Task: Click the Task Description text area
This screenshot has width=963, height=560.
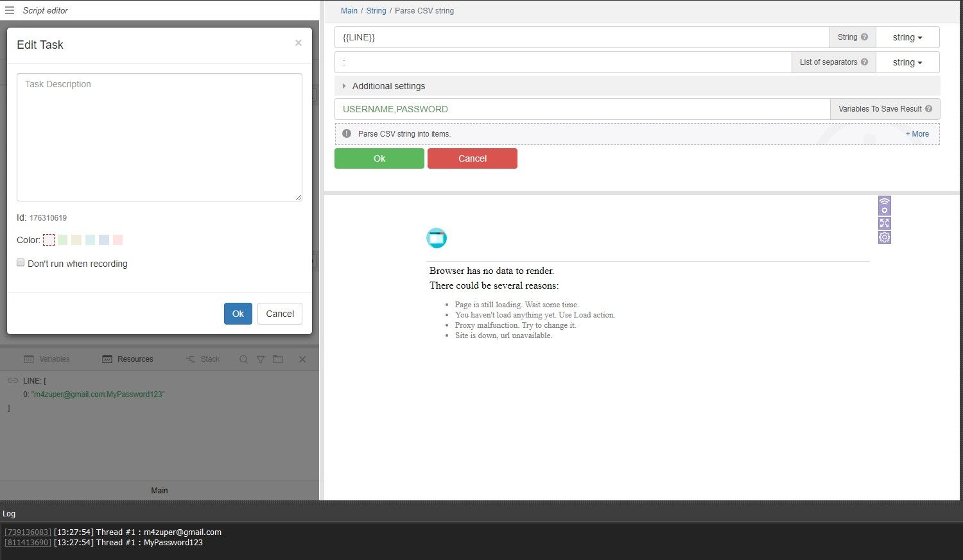Action: tap(159, 137)
